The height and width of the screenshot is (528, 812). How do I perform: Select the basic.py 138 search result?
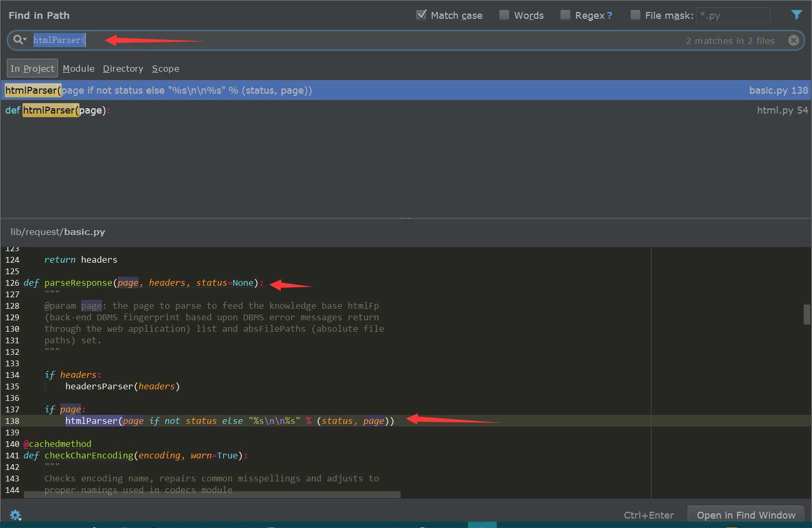point(406,90)
